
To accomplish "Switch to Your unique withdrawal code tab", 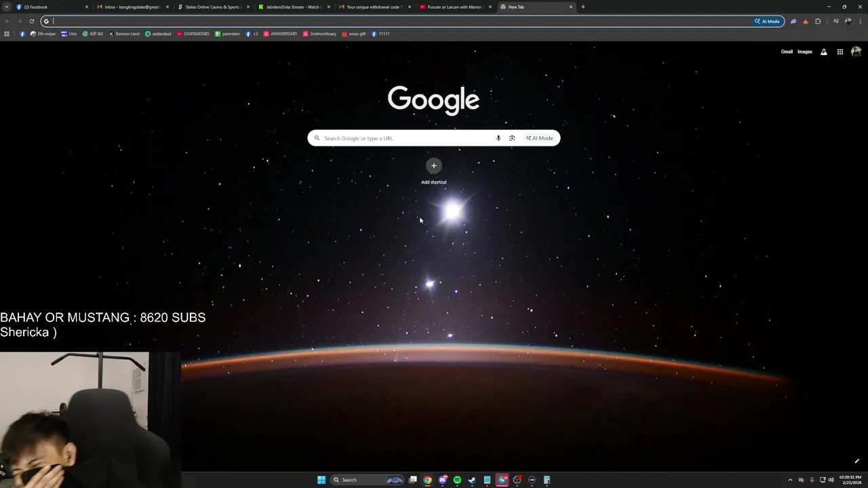I will pyautogui.click(x=374, y=7).
